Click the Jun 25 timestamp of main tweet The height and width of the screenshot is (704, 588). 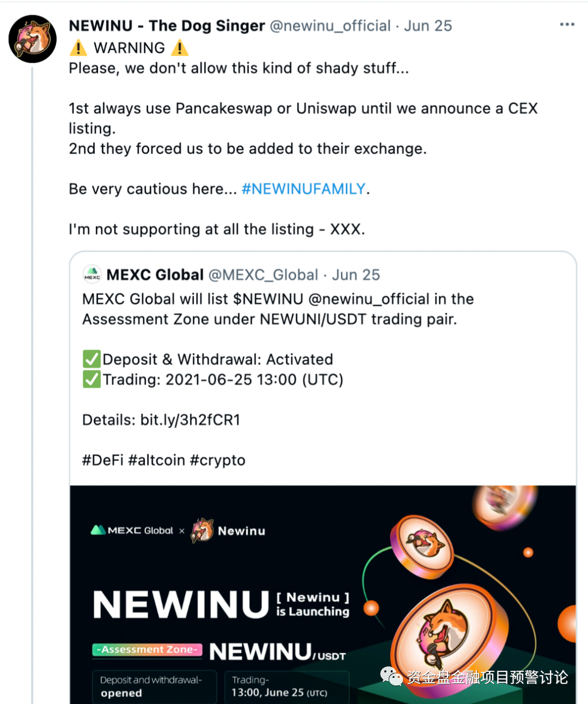pos(428,26)
